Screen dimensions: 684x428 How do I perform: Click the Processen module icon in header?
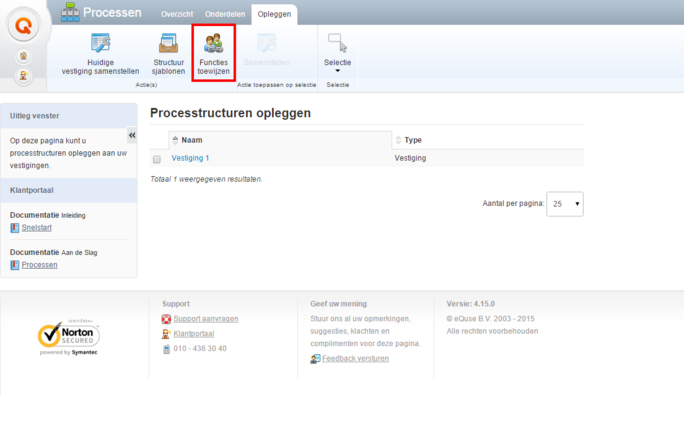[x=70, y=12]
